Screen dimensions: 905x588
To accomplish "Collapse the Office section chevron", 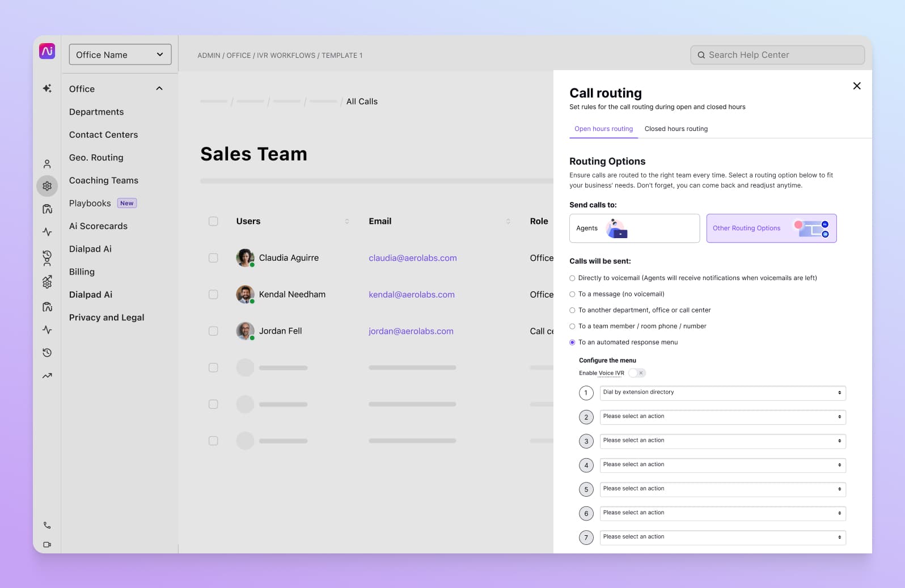I will tap(159, 88).
